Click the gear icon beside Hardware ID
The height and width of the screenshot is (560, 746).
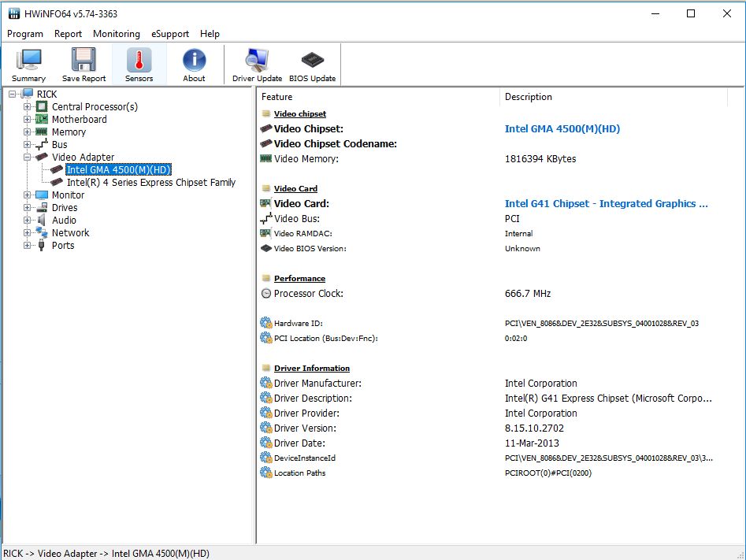tap(266, 323)
